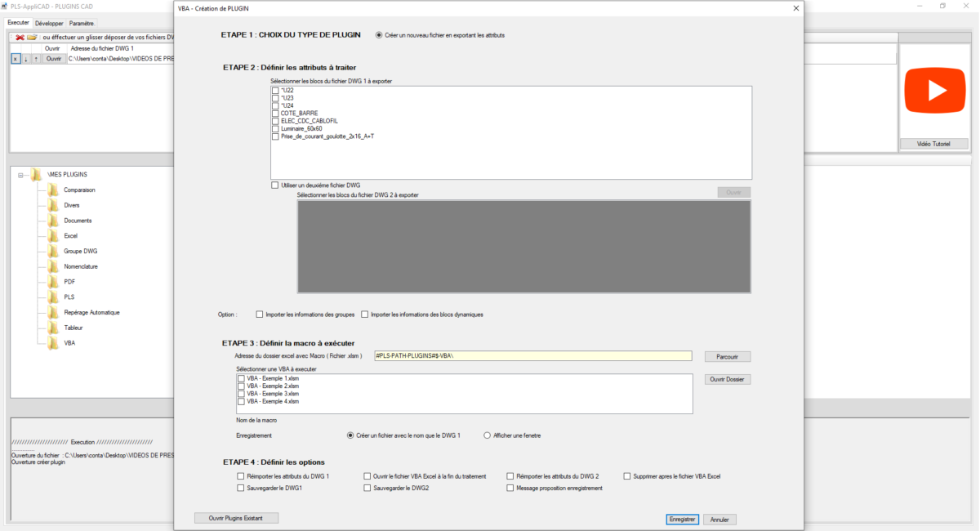Image resolution: width=980 pixels, height=531 pixels.
Task: Switch to the Développer tab
Action: [x=49, y=23]
